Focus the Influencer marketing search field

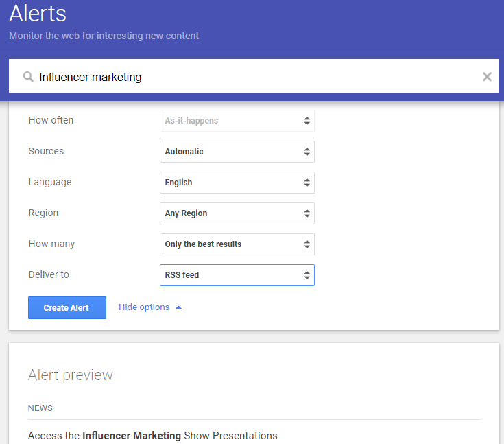click(x=254, y=77)
